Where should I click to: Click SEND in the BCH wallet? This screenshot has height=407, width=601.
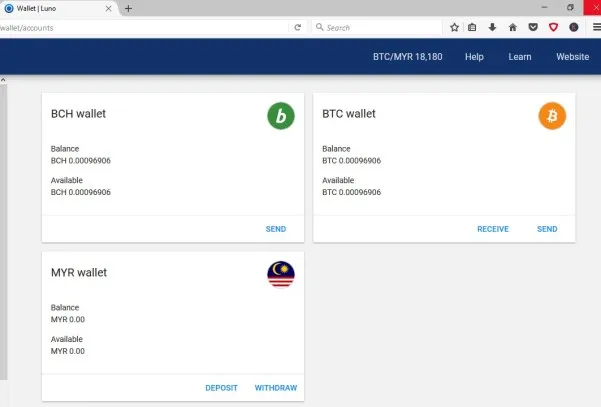[276, 229]
